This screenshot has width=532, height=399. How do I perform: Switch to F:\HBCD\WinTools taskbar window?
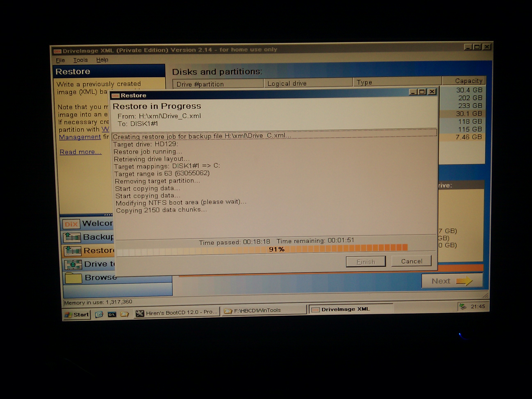[x=264, y=311]
